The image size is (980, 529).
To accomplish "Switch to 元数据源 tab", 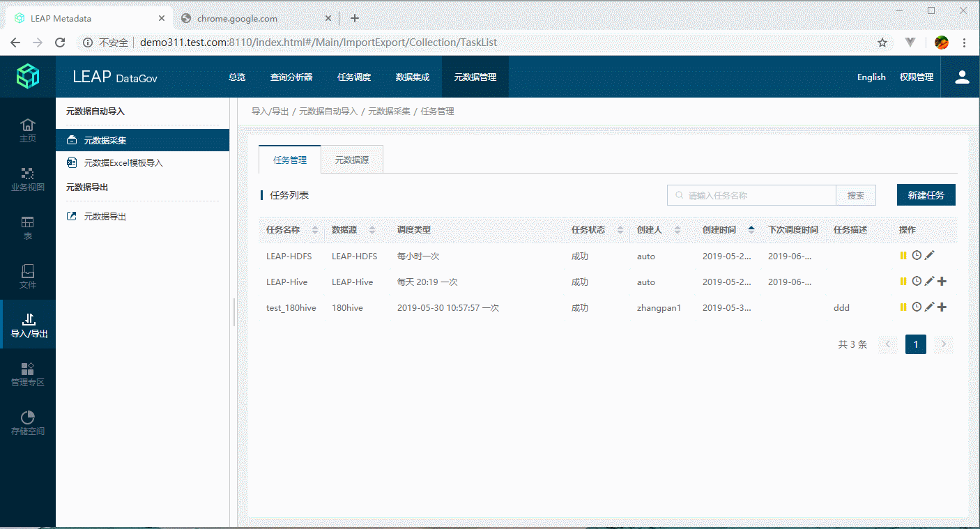I will coord(351,160).
